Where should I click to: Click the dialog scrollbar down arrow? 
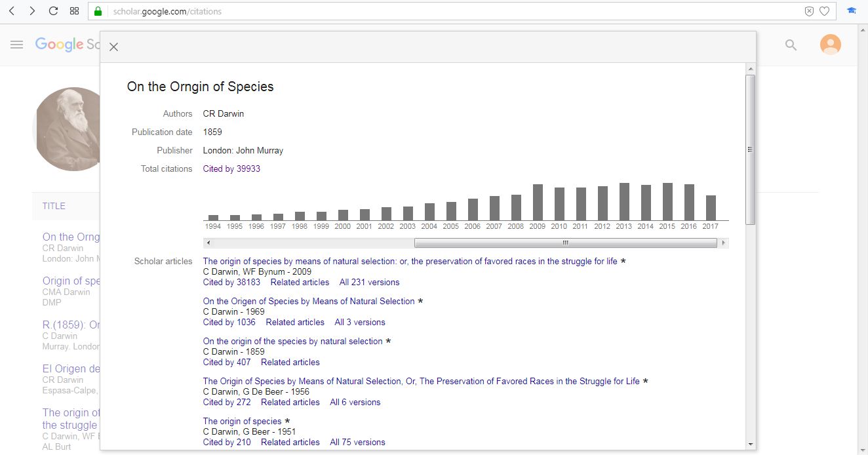pos(751,444)
